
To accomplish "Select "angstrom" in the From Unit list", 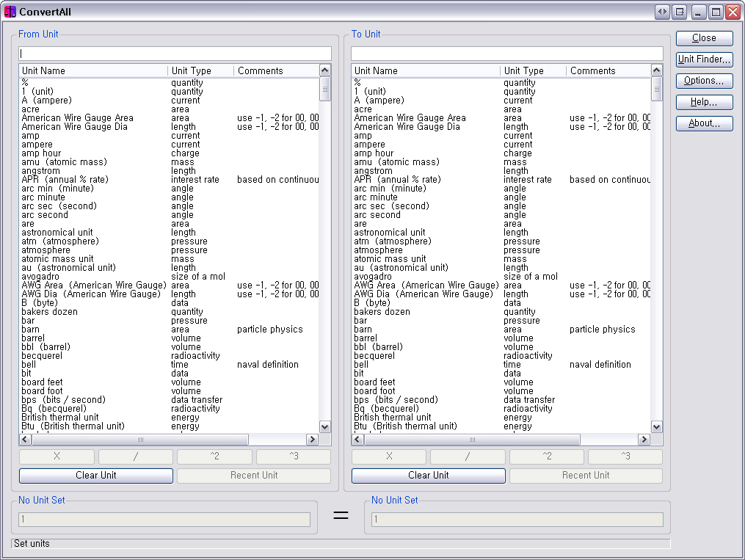I will 41,171.
